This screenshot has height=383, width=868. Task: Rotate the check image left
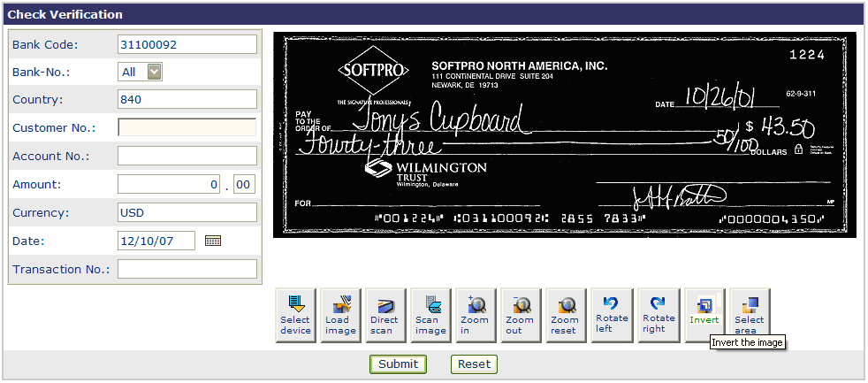pyautogui.click(x=611, y=315)
